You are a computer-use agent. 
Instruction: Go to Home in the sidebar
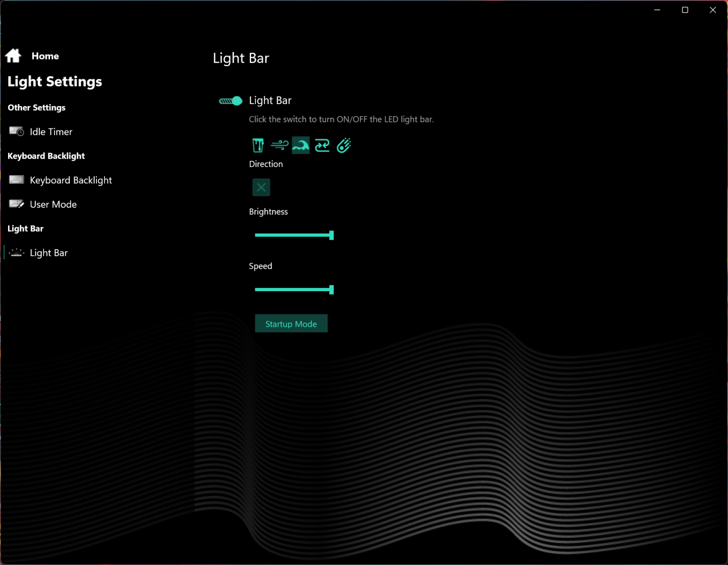click(x=45, y=56)
